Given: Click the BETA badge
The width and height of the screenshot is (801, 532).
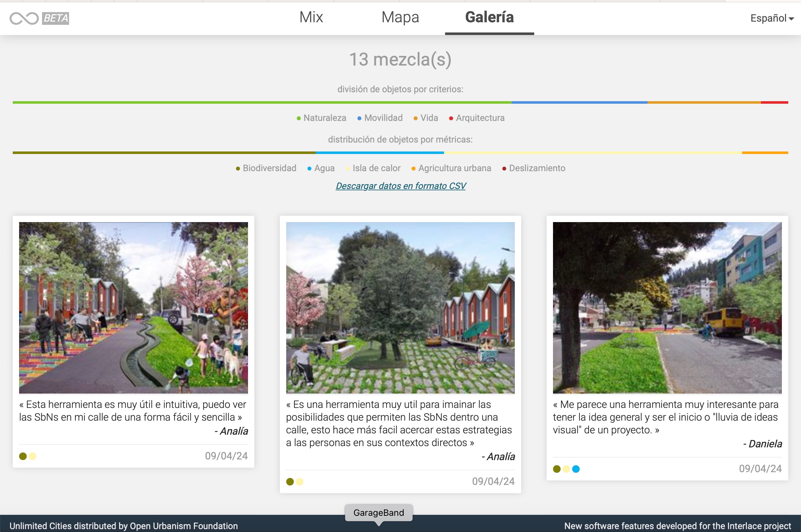Looking at the screenshot, I should click(x=56, y=18).
